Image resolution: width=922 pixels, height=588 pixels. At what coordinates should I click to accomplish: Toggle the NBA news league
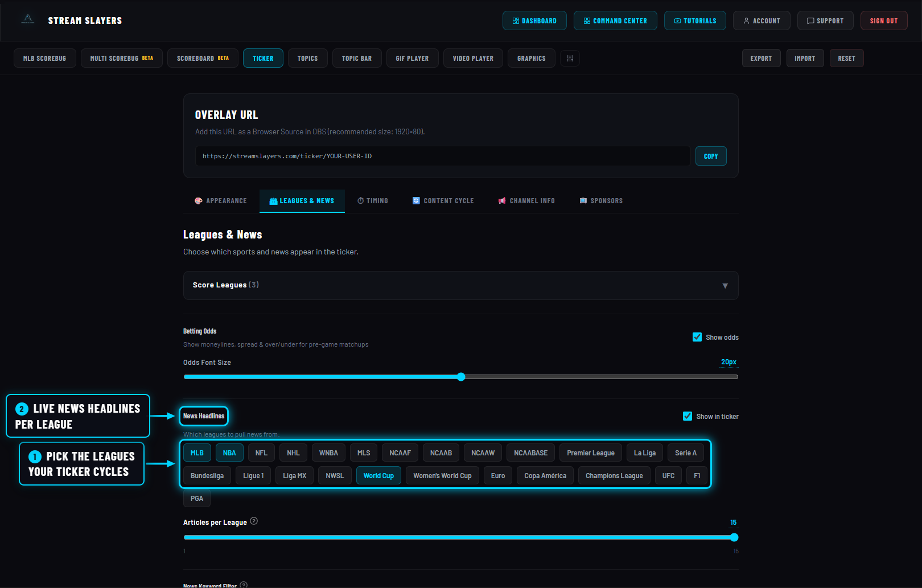coord(229,453)
